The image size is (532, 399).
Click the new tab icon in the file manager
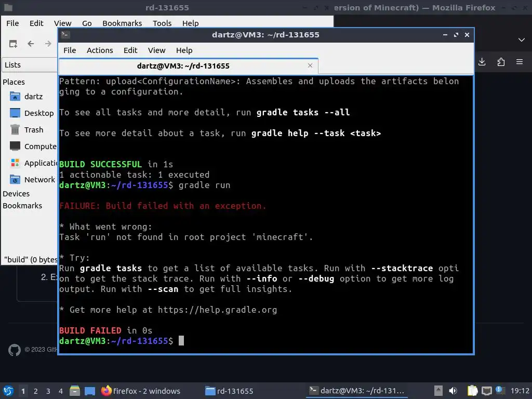(13, 44)
